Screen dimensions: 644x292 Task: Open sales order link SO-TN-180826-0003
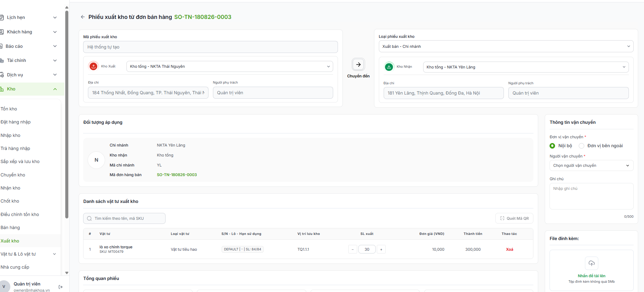[x=177, y=175]
